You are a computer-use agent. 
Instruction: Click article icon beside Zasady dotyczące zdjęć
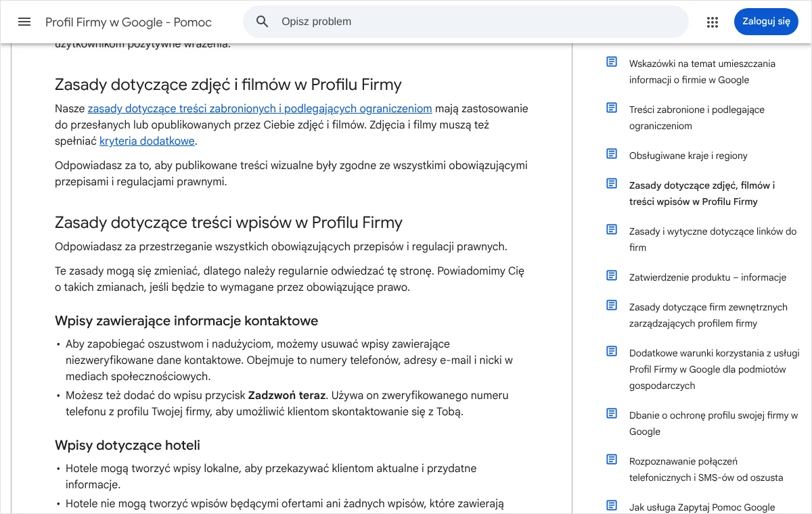click(x=612, y=184)
